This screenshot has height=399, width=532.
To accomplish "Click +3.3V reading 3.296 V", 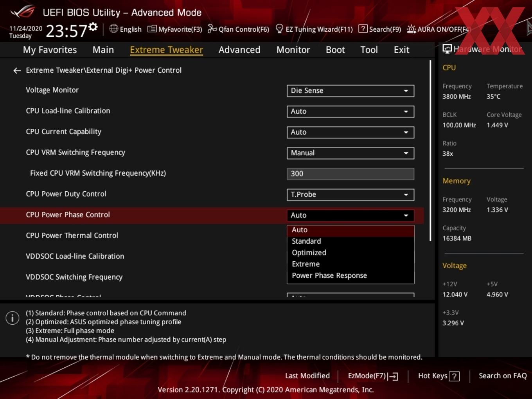I will click(x=453, y=323).
